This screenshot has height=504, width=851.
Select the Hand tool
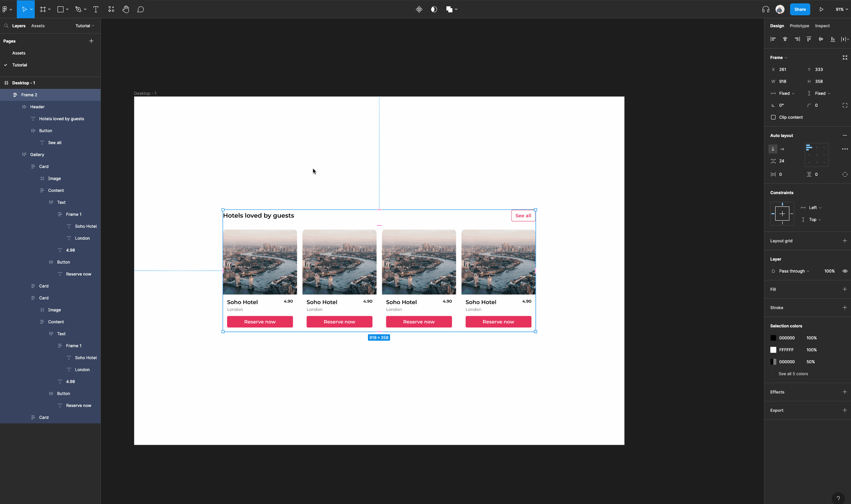point(126,9)
